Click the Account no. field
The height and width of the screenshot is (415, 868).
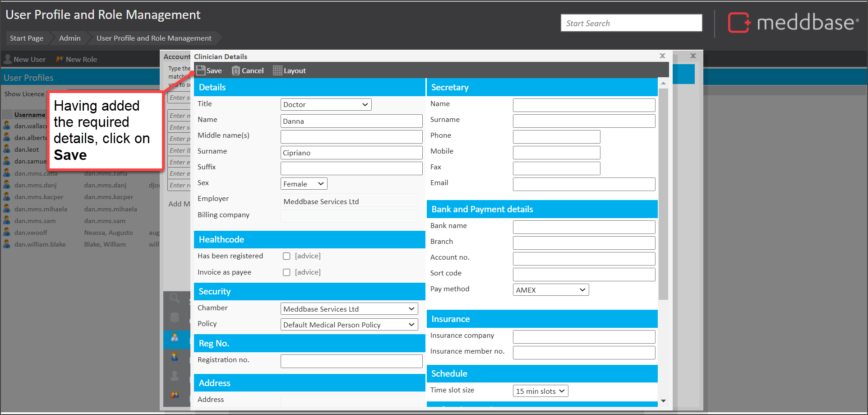[x=584, y=259]
